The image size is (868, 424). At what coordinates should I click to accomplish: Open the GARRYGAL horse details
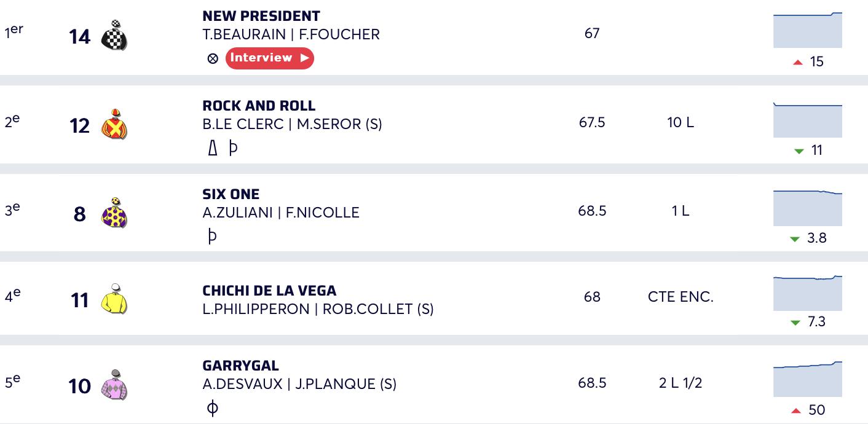click(x=240, y=366)
